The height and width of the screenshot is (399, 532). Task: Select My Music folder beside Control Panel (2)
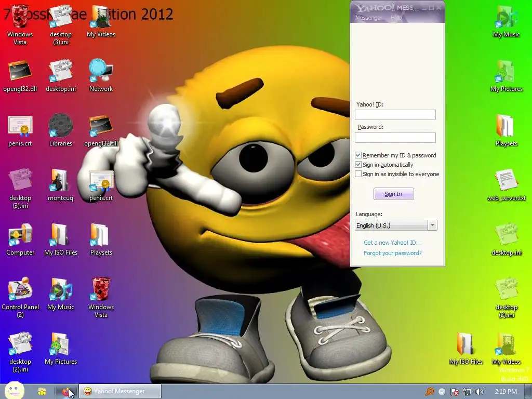(61, 294)
